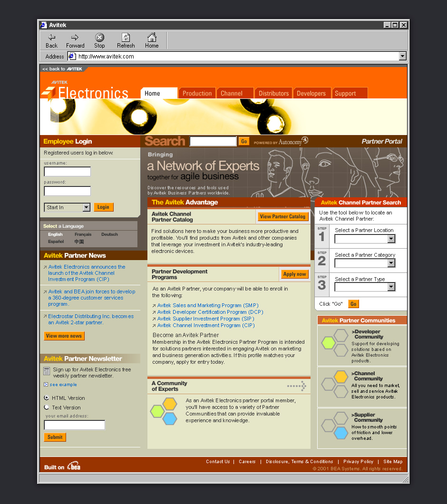Click the Search text input field

(213, 141)
